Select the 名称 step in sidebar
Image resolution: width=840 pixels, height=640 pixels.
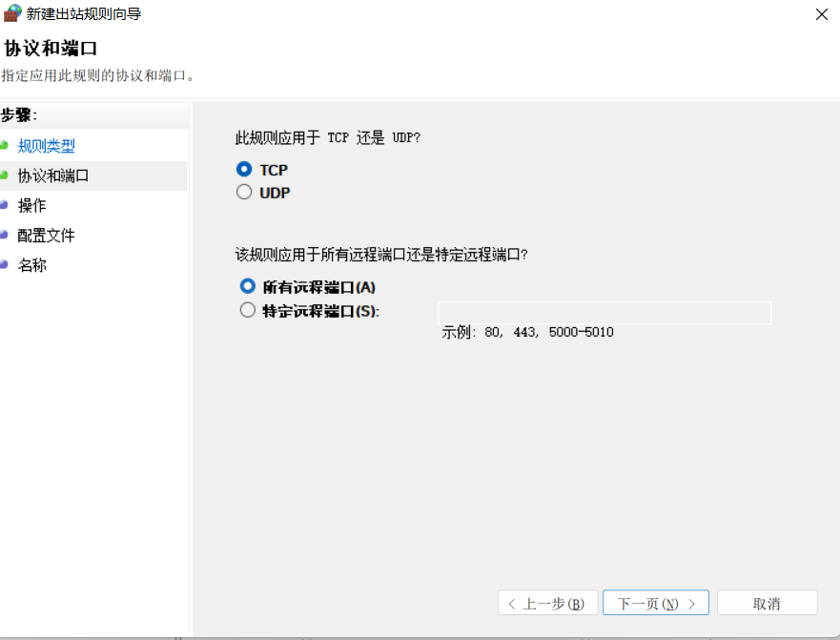click(x=32, y=265)
